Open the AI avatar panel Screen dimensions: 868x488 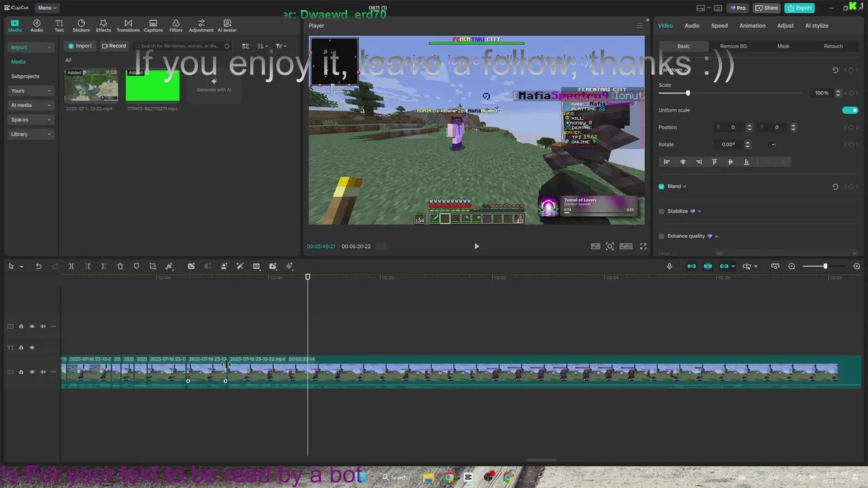227,26
